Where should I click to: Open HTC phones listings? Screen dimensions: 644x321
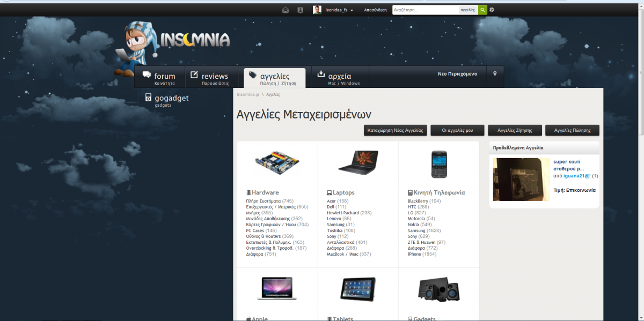tap(412, 207)
